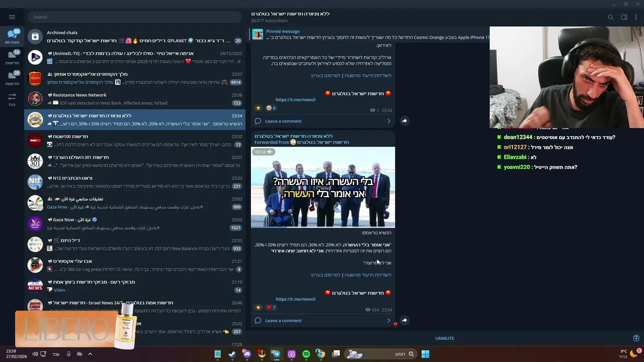Open Archived chats
644x362 pixels.
pyautogui.click(x=135, y=36)
